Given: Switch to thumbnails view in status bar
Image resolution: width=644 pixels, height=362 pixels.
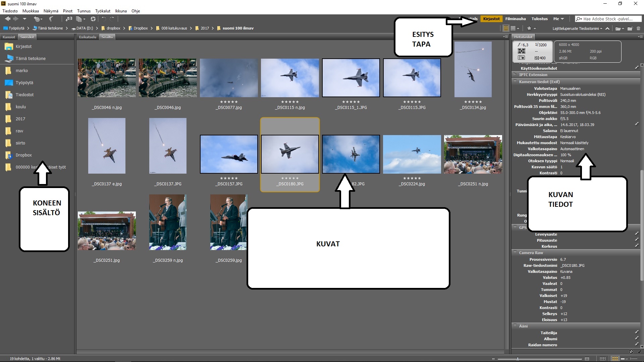Looking at the screenshot, I should click(615, 359).
